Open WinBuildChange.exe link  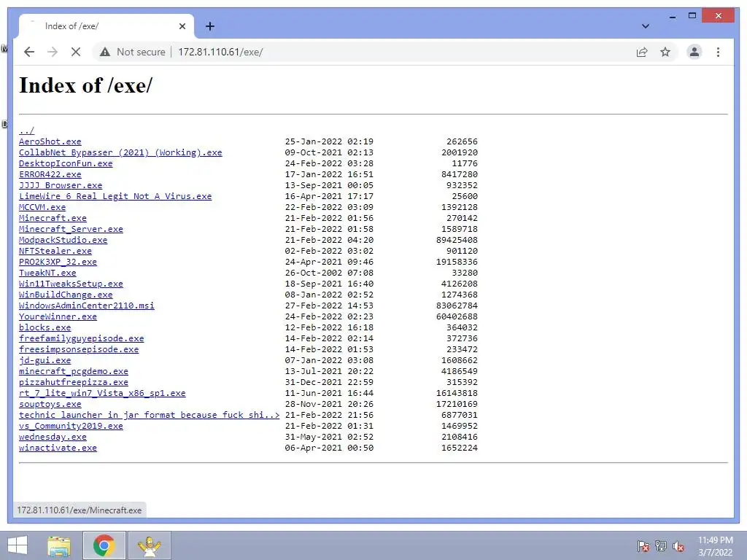coord(66,295)
